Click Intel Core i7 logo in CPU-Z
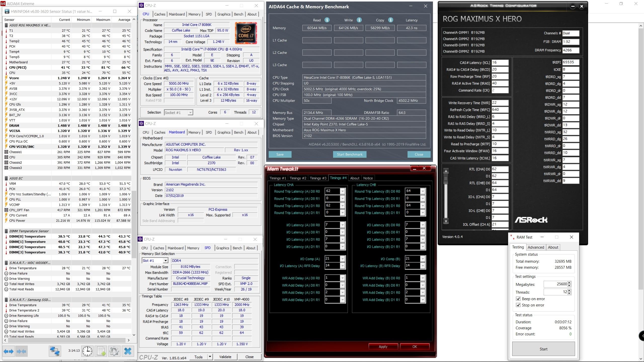Screen dimensions: 644x362 tap(246, 33)
